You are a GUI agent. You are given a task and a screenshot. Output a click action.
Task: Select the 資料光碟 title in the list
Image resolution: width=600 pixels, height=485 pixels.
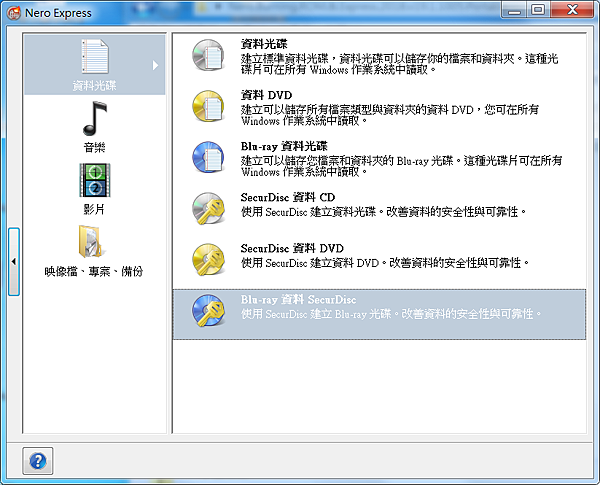pyautogui.click(x=264, y=44)
